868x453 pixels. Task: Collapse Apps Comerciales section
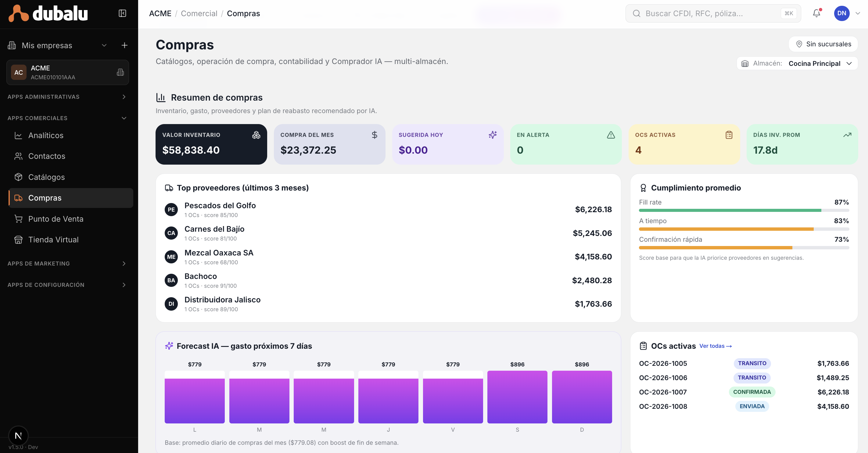[67, 118]
